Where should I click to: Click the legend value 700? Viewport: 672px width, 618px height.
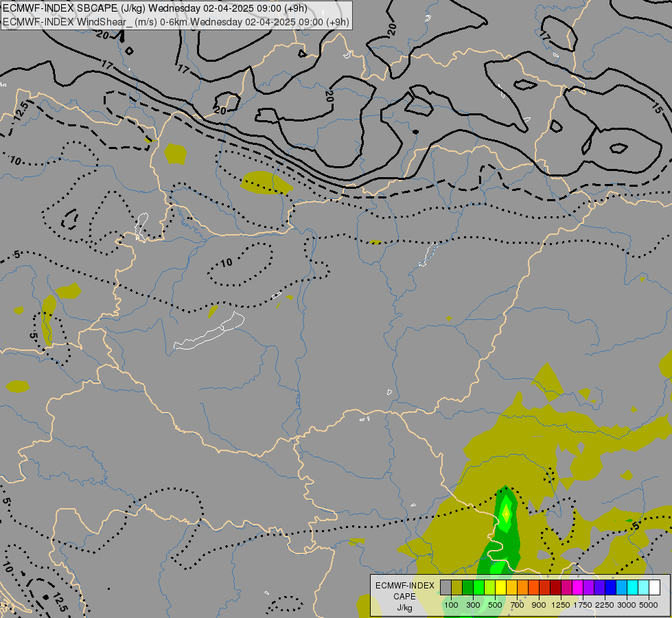pos(518,605)
